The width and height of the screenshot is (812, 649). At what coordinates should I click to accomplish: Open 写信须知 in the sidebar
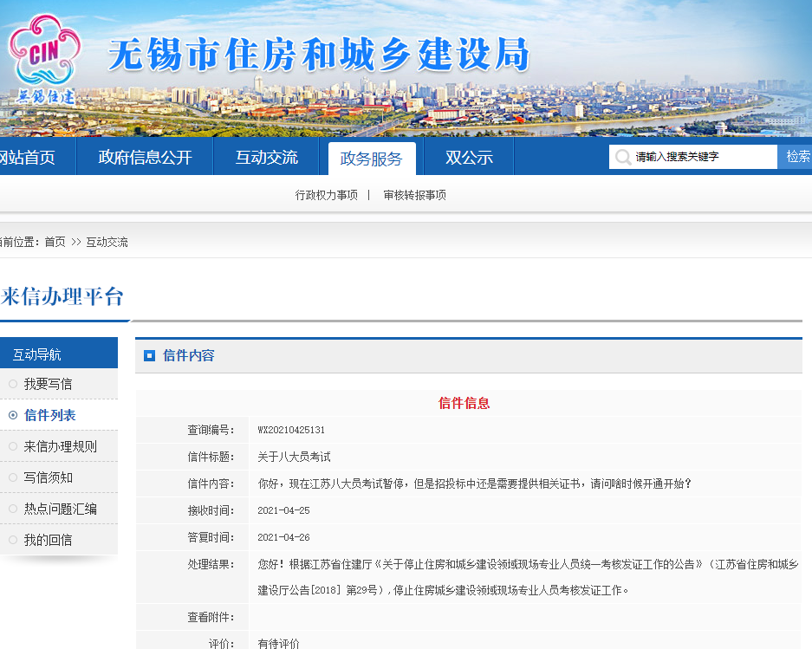pyautogui.click(x=49, y=477)
